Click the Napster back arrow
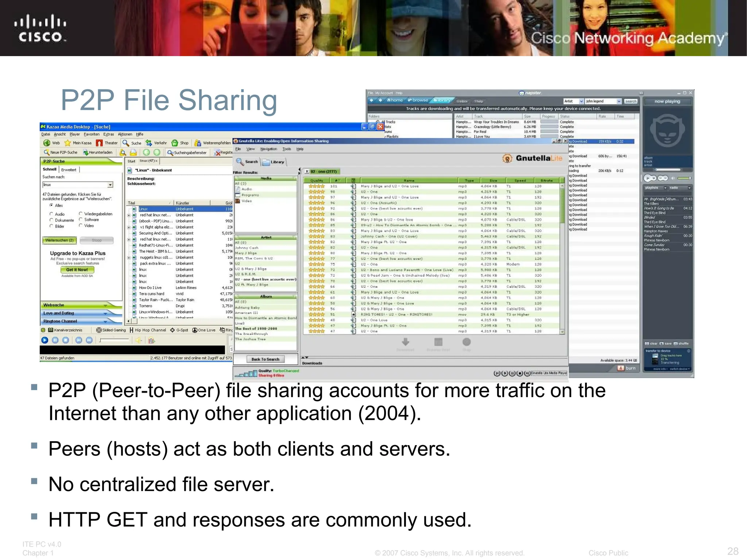This screenshot has width=747, height=560. [x=372, y=100]
